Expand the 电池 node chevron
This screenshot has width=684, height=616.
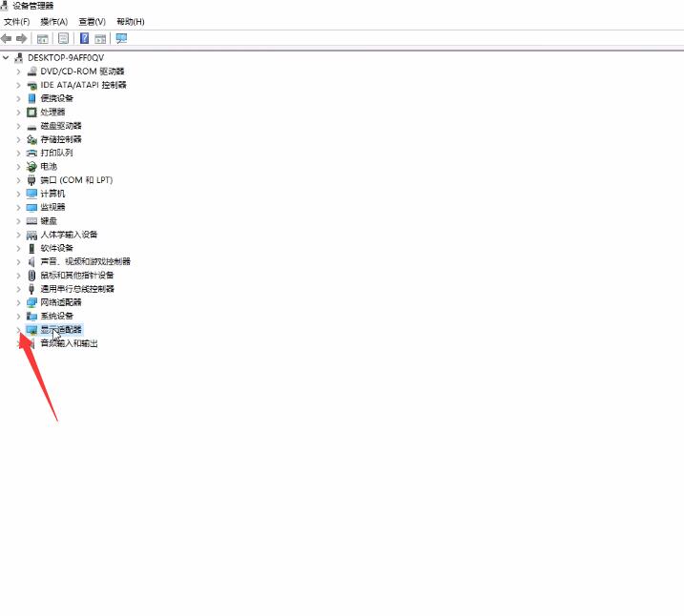point(18,167)
